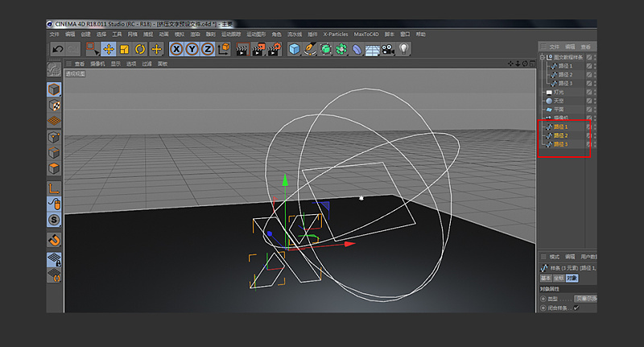The image size is (644, 347).
Task: Click the light bulb Light object icon
Action: pos(403,49)
